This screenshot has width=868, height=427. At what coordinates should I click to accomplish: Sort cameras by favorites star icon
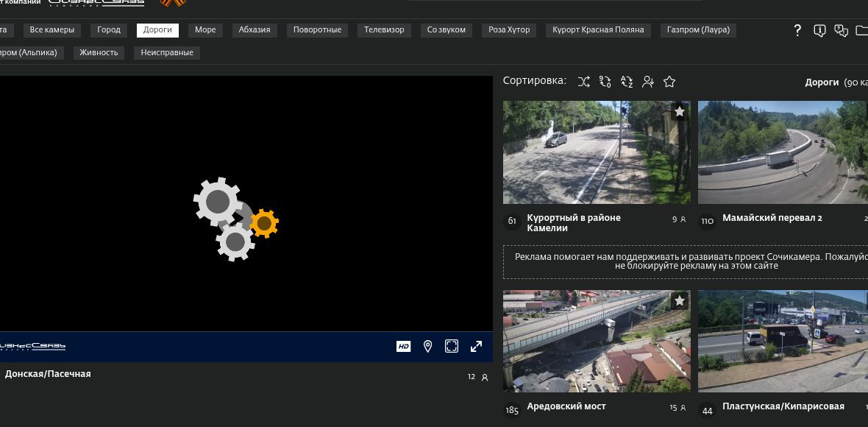pyautogui.click(x=669, y=82)
